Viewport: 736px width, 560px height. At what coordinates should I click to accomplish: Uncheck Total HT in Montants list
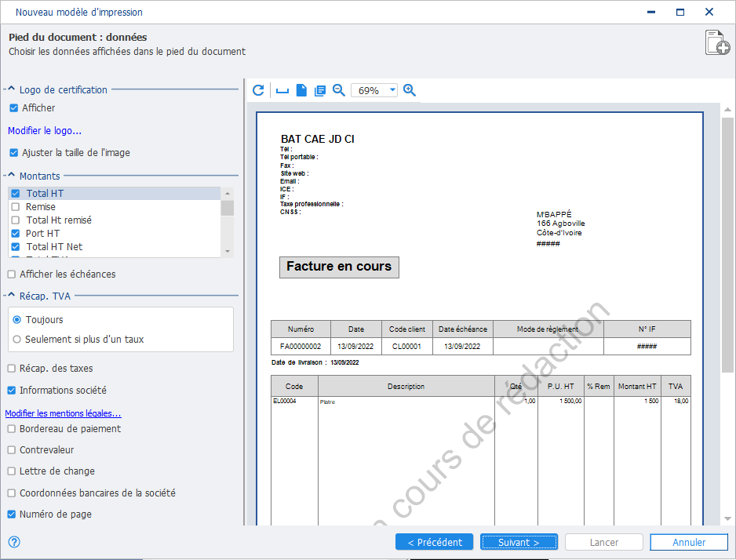(x=16, y=193)
